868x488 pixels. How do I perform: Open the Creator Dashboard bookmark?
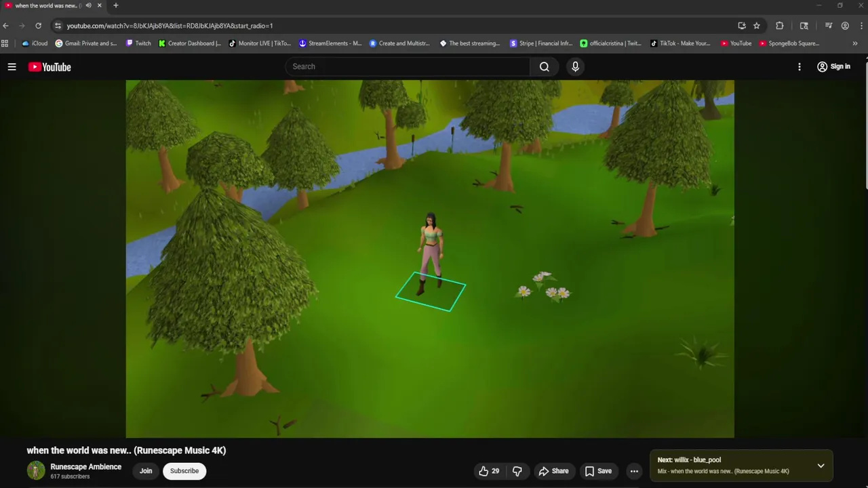point(190,43)
